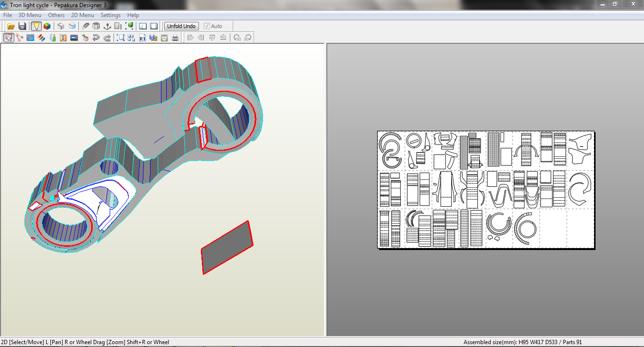Click the gray cube show faces icon
This screenshot has width=644, height=347.
click(61, 26)
